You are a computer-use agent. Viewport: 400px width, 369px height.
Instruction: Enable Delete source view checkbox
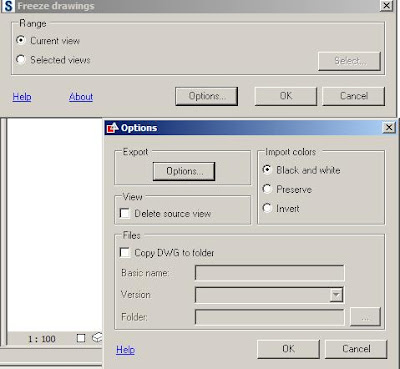tap(125, 213)
